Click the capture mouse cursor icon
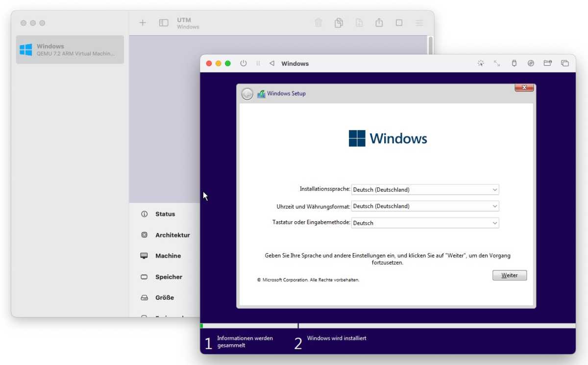Image resolution: width=588 pixels, height=365 pixels. coord(481,63)
